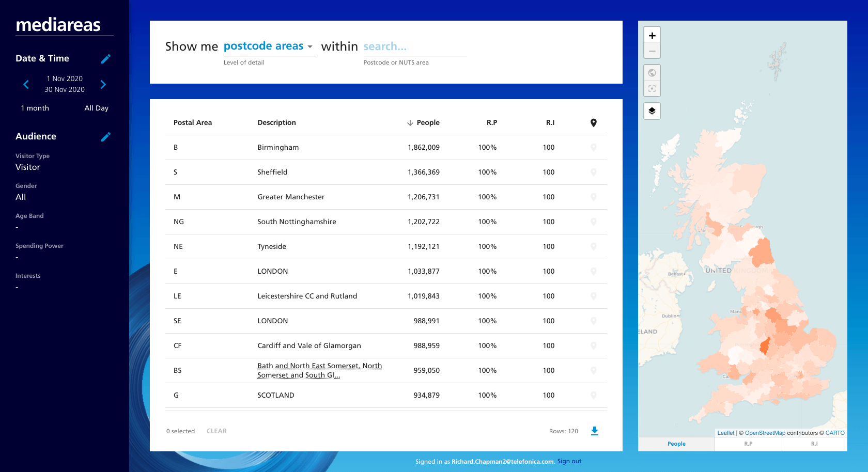Go to the next date period
868x472 pixels.
pos(103,84)
